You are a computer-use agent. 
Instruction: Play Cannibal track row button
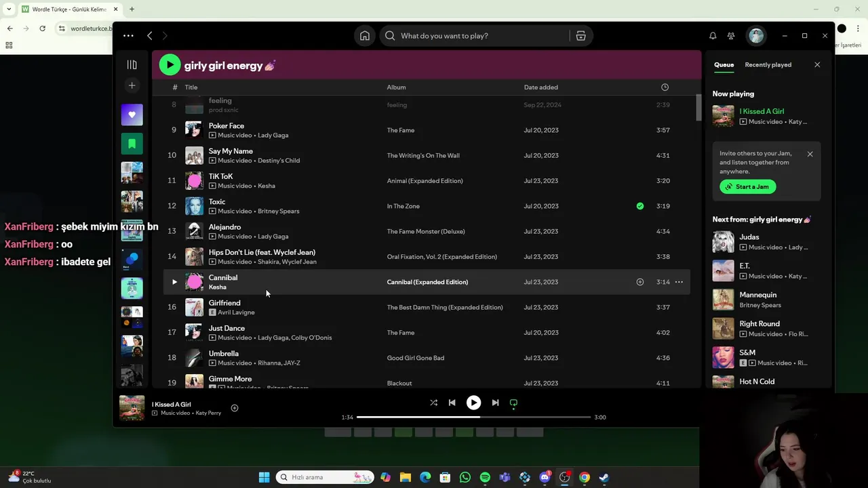(x=174, y=282)
